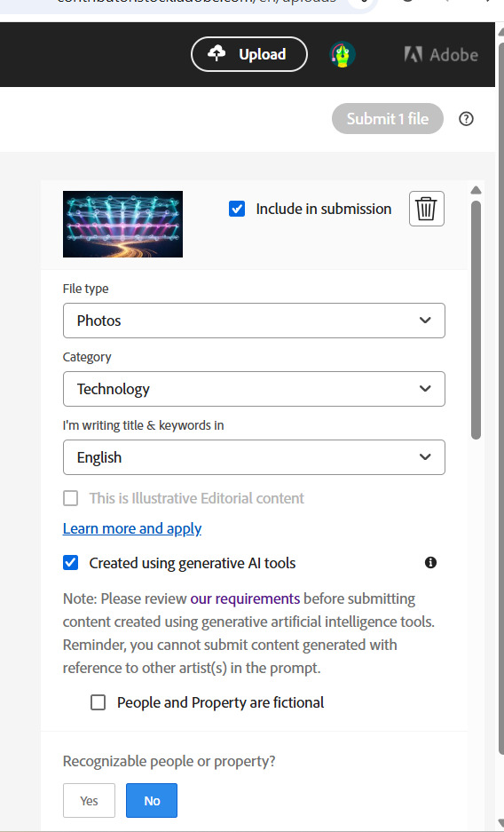Open the Learn more and apply link

[x=132, y=528]
